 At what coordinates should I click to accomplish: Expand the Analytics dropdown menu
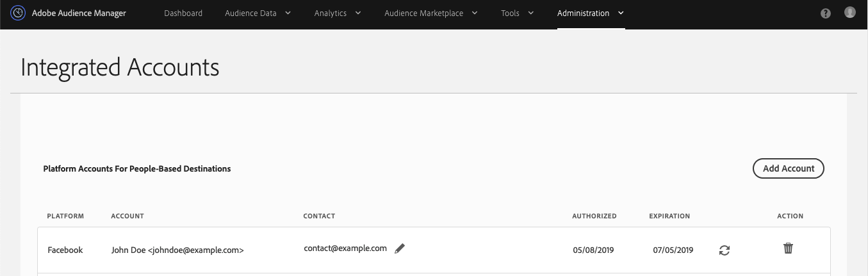point(338,13)
